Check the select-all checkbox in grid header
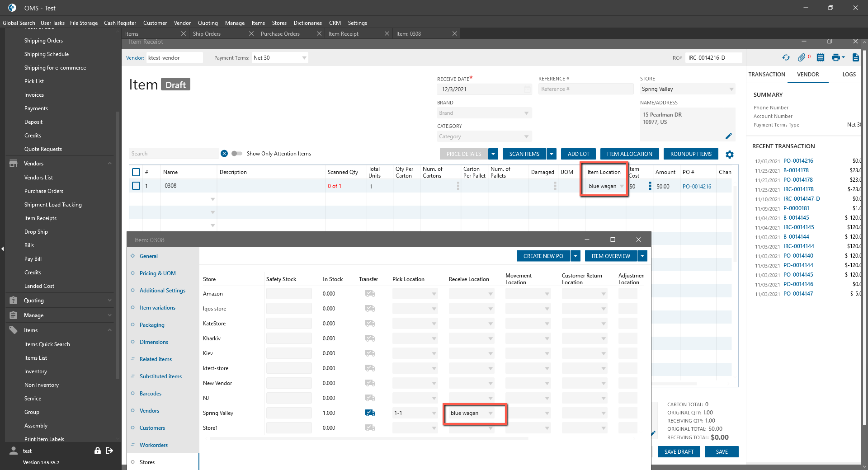Screen dimensions: 868x470 point(136,172)
